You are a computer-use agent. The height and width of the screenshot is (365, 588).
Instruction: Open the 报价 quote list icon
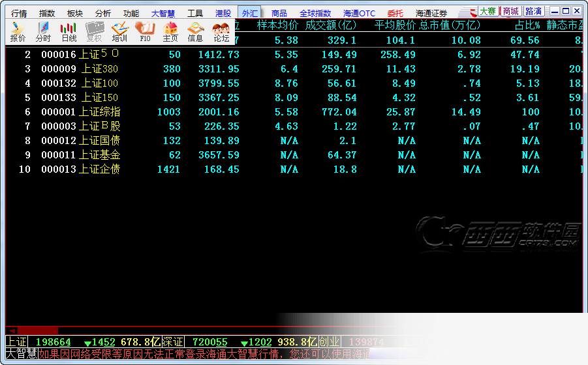click(18, 32)
